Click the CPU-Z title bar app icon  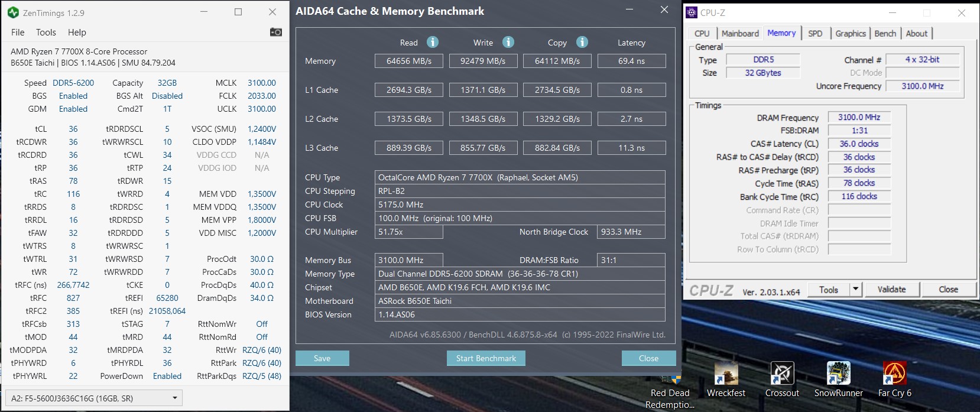[x=692, y=12]
